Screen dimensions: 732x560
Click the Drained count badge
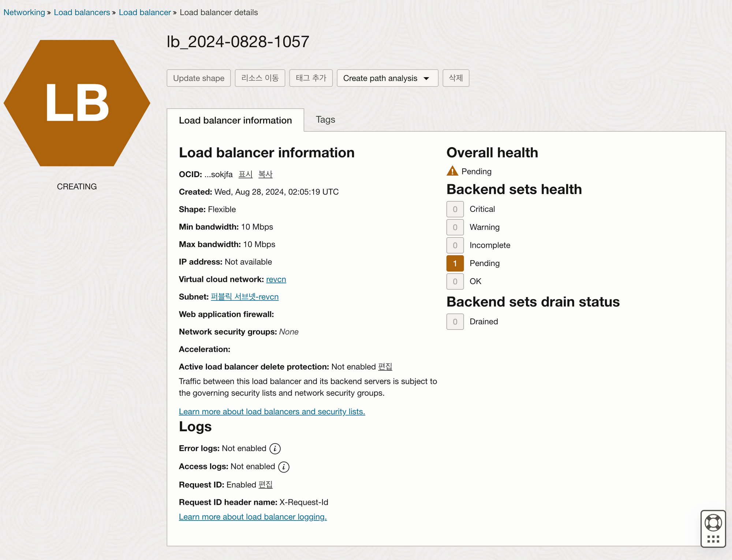(455, 321)
